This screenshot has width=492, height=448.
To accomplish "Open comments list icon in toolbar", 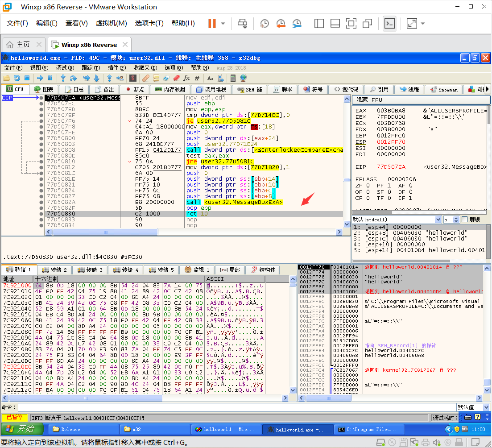I will [156, 78].
